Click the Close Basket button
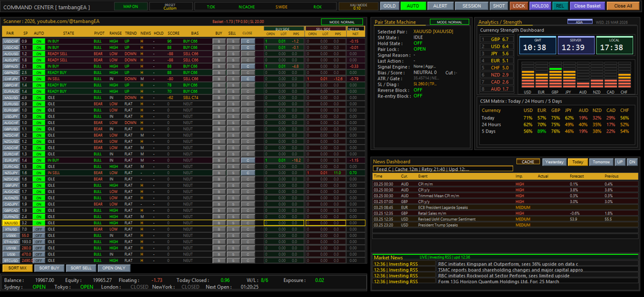 coord(588,6)
